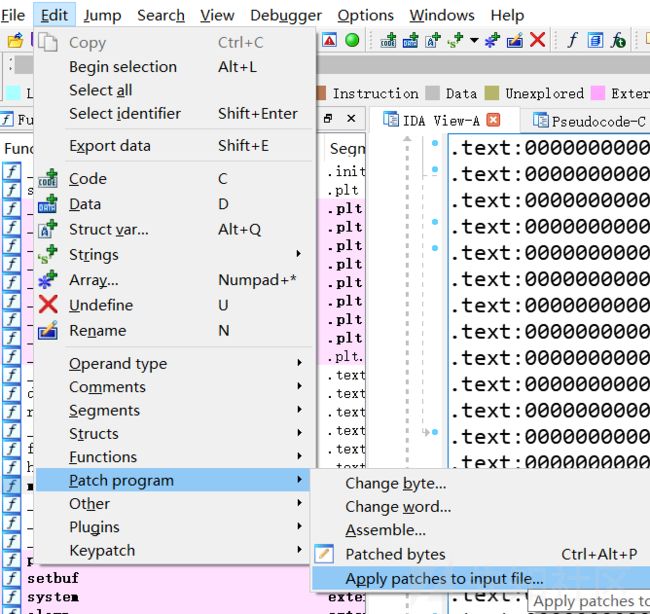Click the Struct var icon in Edit menu
The image size is (650, 614).
click(x=48, y=229)
